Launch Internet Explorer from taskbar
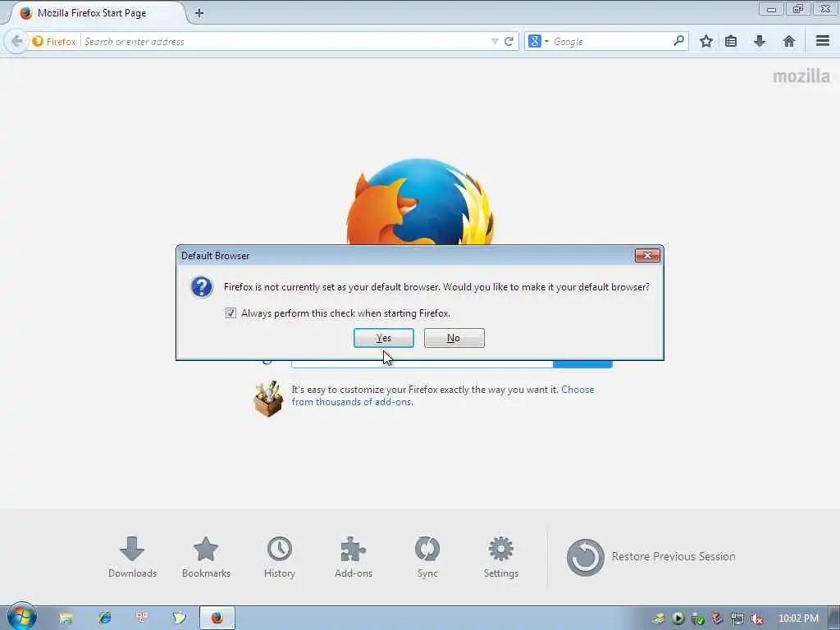 pos(104,619)
